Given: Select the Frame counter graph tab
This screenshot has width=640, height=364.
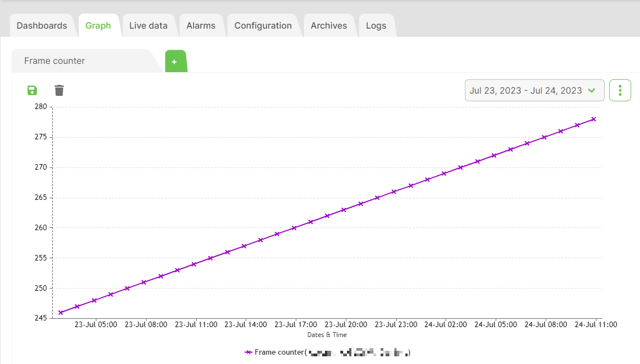Looking at the screenshot, I should [x=55, y=61].
